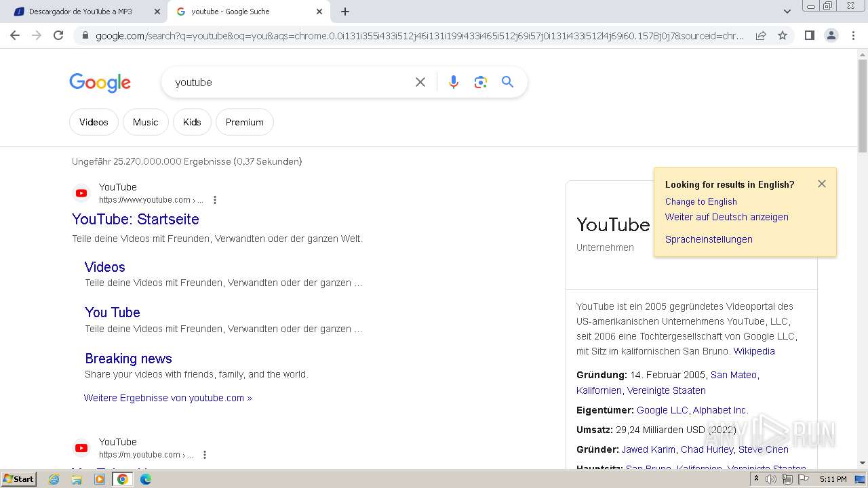Open the Windows Start button
The width and height of the screenshot is (868, 488).
click(19, 479)
